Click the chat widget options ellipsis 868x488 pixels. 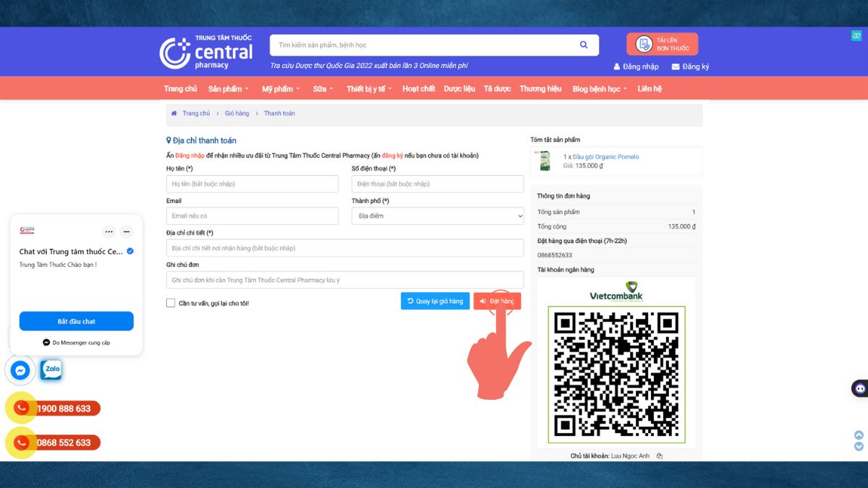point(109,232)
